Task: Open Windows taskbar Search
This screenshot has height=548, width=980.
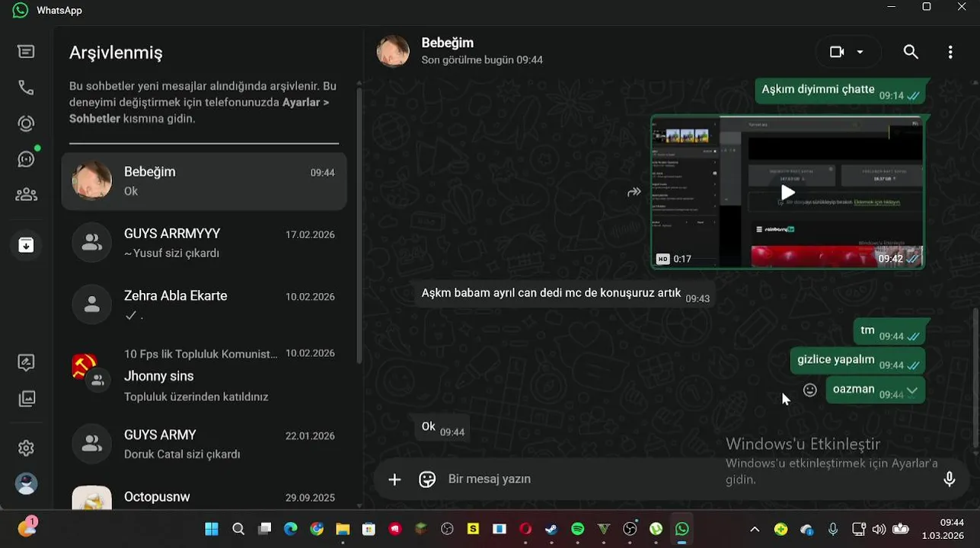Action: click(238, 529)
